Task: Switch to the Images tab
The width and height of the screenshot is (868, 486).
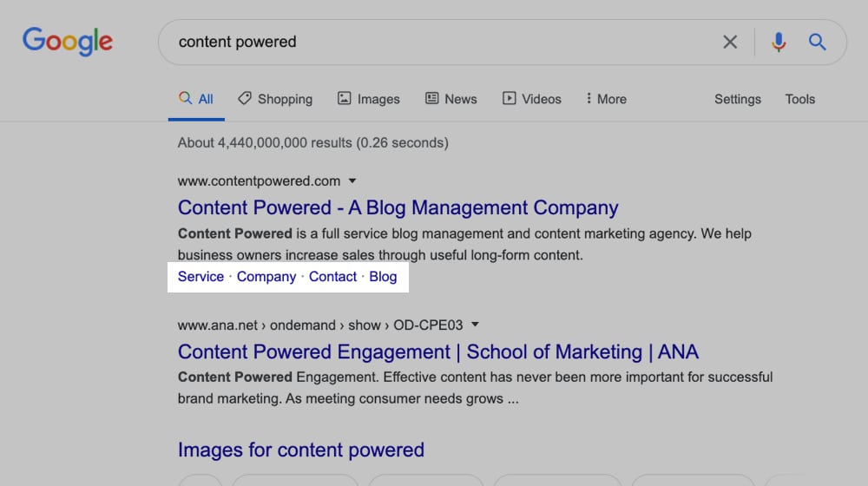Action: tap(369, 99)
